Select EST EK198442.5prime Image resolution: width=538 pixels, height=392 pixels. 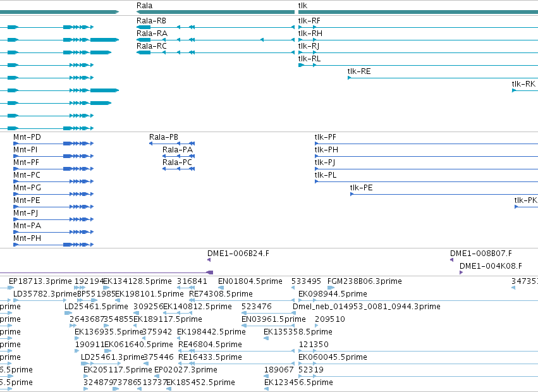point(179,338)
